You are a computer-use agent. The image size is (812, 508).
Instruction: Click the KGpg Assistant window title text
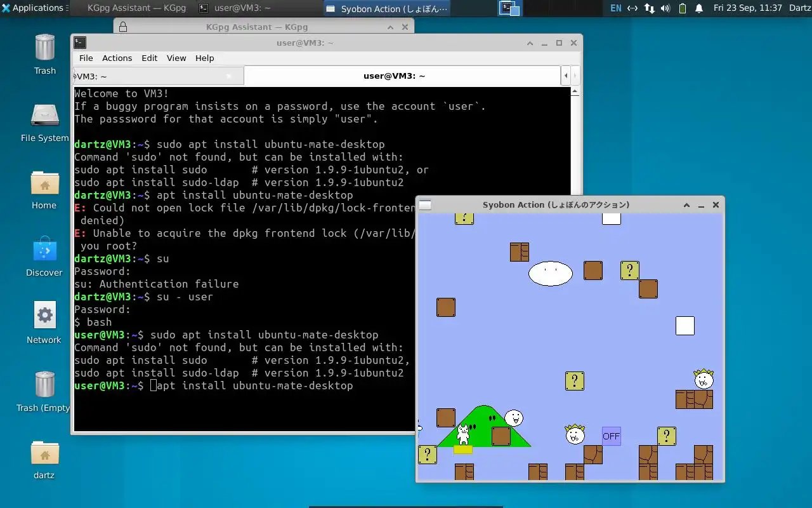[x=257, y=27]
